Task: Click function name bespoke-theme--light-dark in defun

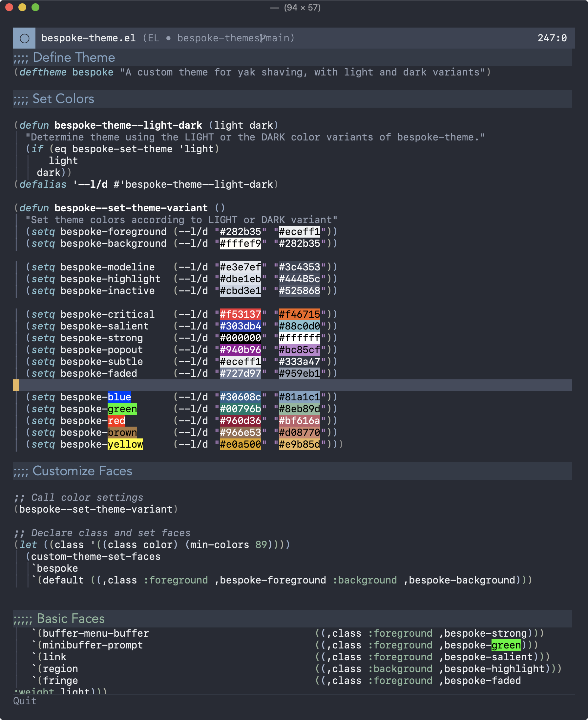Action: [x=128, y=125]
